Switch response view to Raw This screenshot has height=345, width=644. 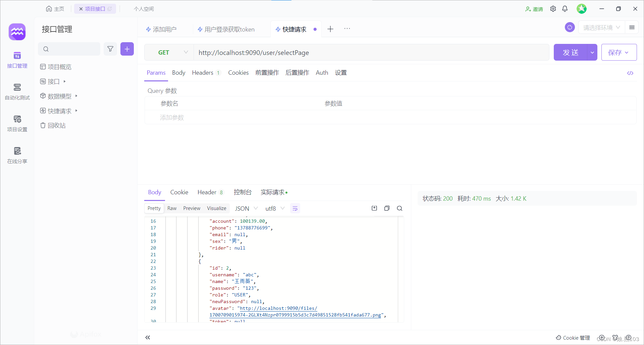pos(172,208)
